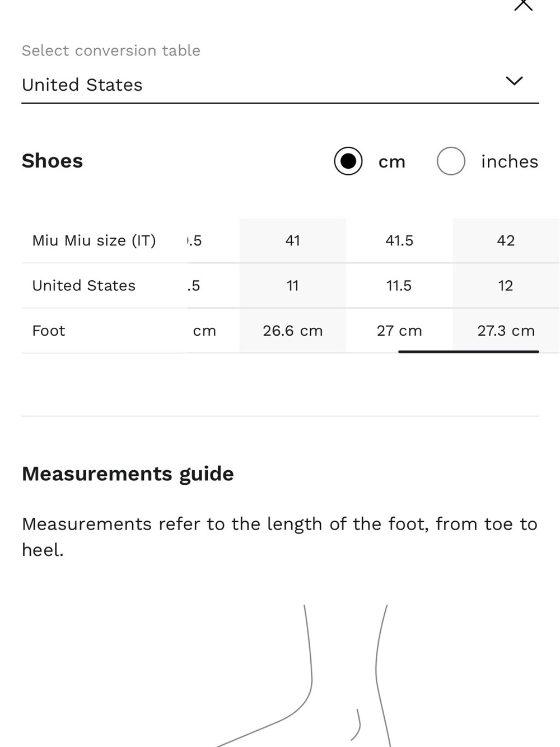The image size is (560, 747).
Task: Select Miu Miu size 41 cell
Action: tap(293, 240)
